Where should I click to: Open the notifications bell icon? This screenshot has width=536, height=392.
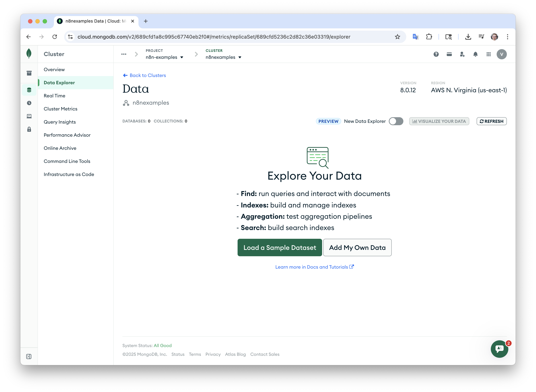point(476,54)
